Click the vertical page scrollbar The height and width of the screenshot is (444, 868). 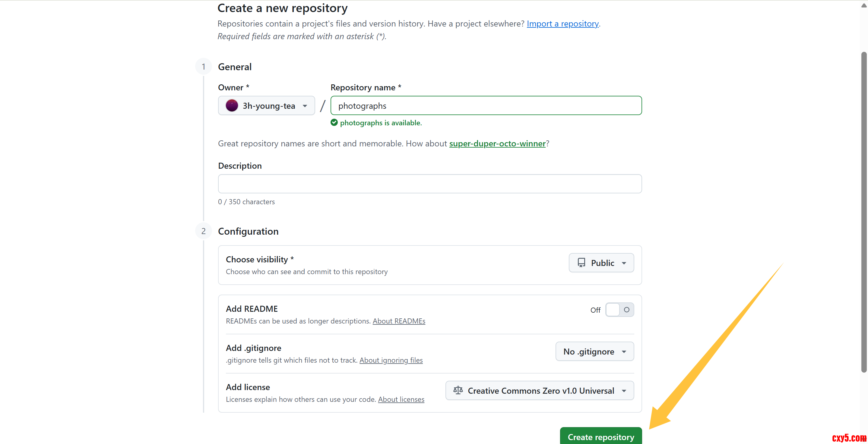[x=863, y=212]
